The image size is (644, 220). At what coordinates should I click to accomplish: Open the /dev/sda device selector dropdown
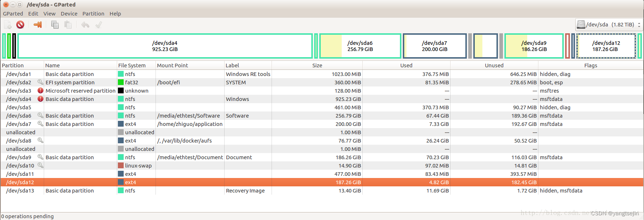609,25
